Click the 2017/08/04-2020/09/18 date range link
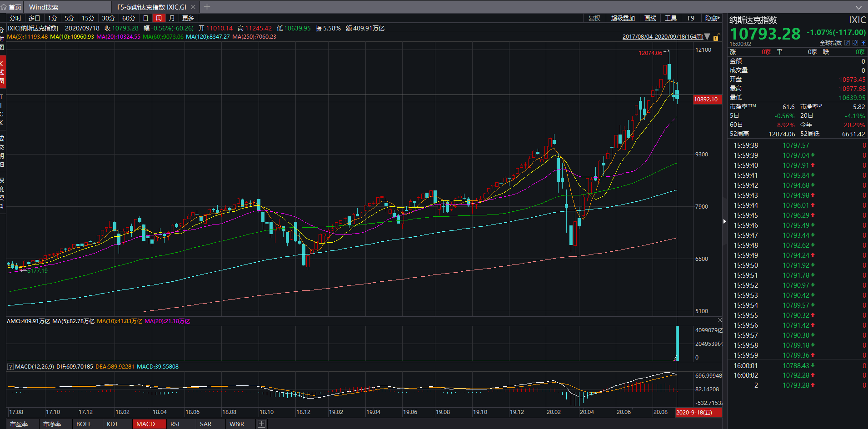 click(662, 37)
